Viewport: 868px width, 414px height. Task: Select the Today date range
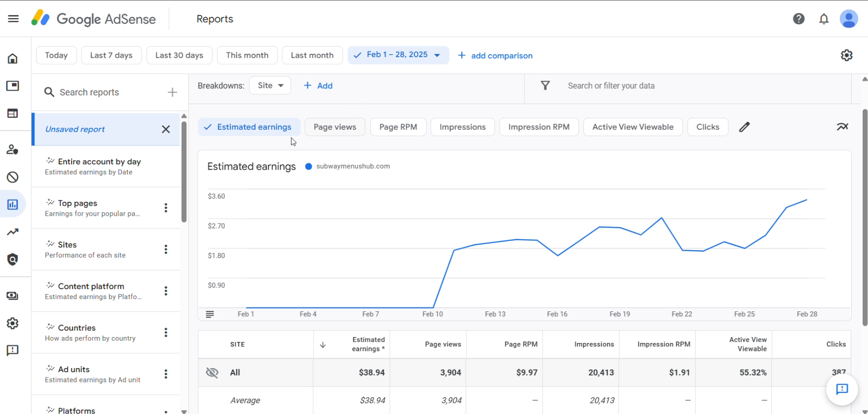(56, 55)
